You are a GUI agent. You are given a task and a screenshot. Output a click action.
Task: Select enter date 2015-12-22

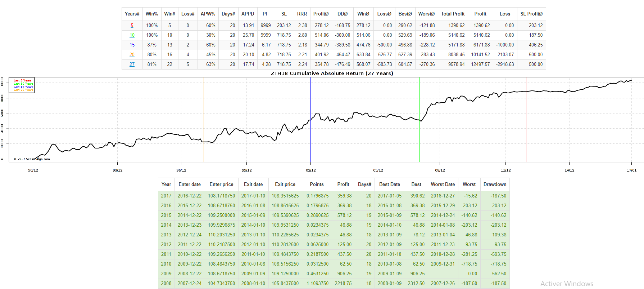tap(190, 206)
